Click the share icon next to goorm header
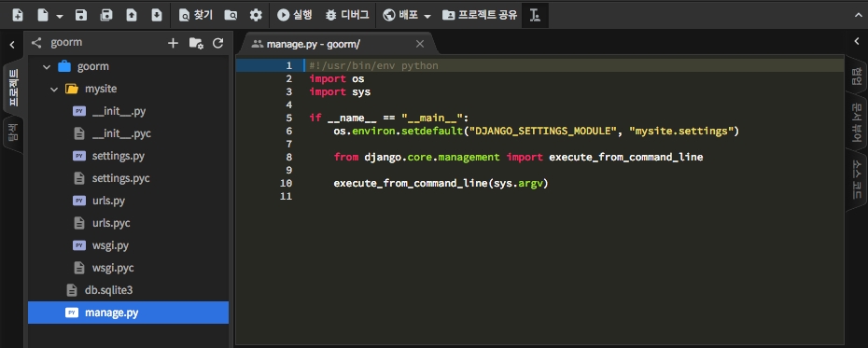The image size is (868, 348). [36, 43]
